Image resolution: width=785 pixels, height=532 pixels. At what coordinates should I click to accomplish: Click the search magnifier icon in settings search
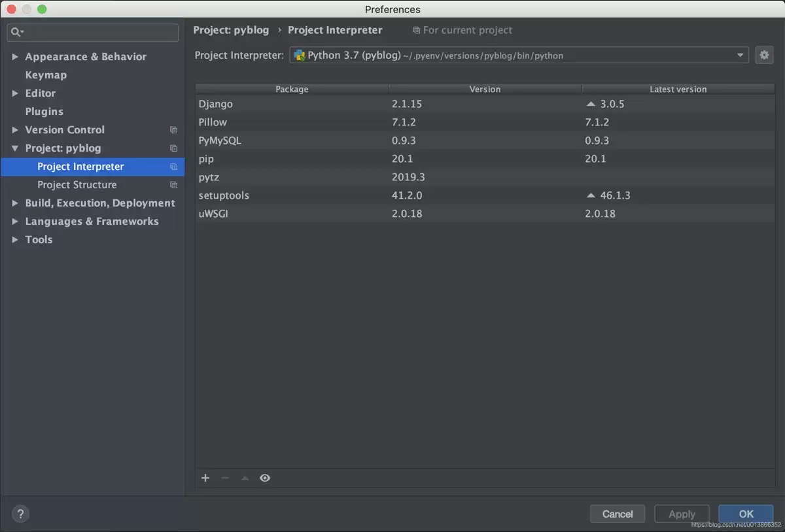[x=17, y=32]
